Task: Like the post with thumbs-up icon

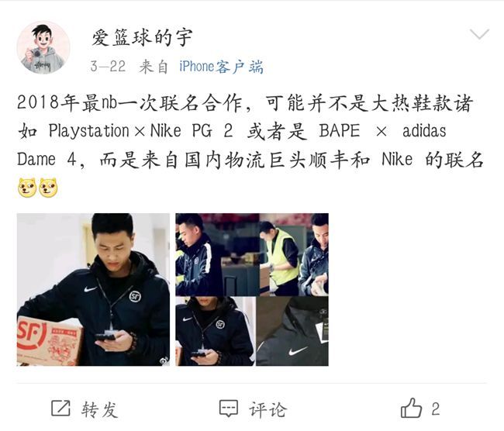Action: (x=411, y=408)
